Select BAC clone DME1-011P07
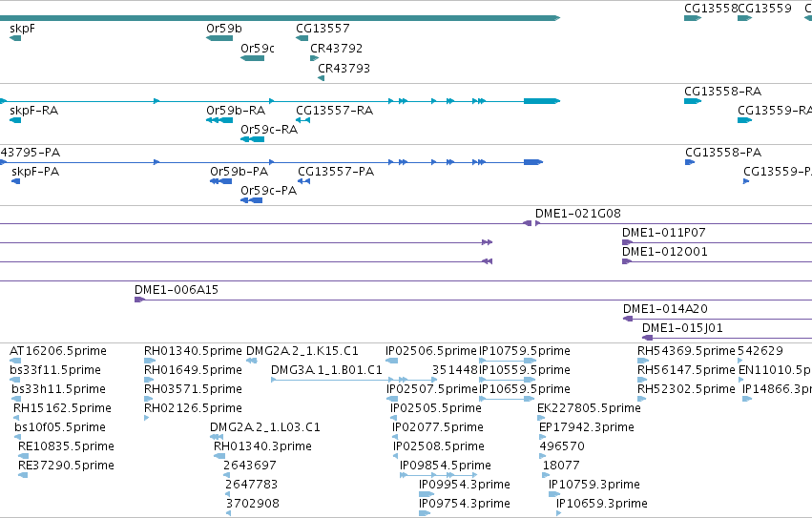The image size is (812, 518). [717, 242]
